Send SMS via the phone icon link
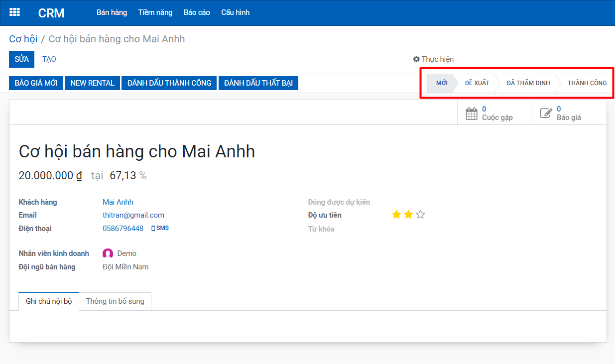This screenshot has width=615, height=364. pos(160,228)
